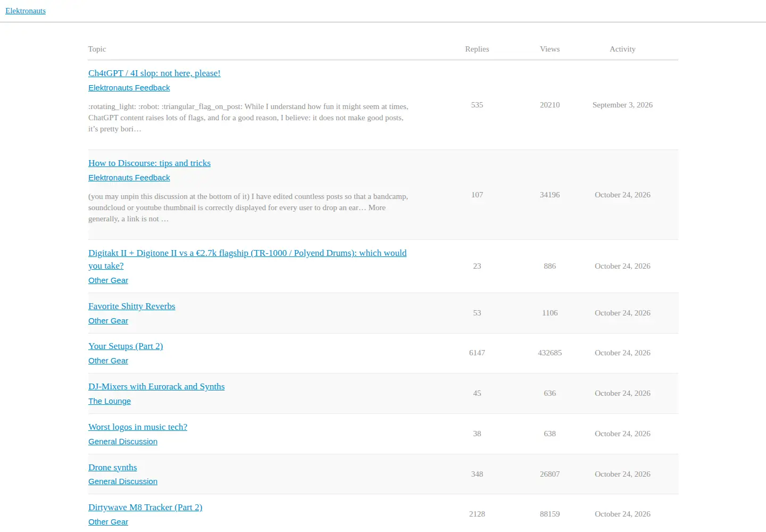
Task: Click the 34196 views value
Action: click(550, 195)
